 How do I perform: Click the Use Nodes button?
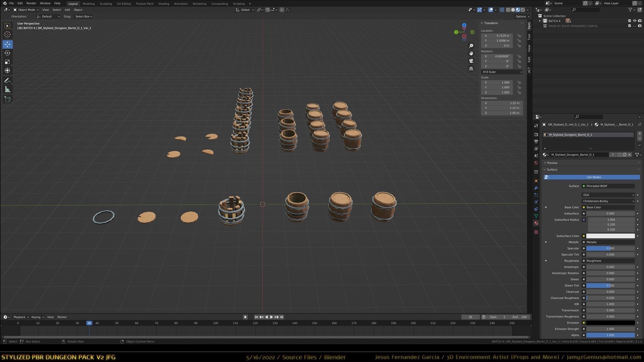pyautogui.click(x=592, y=177)
